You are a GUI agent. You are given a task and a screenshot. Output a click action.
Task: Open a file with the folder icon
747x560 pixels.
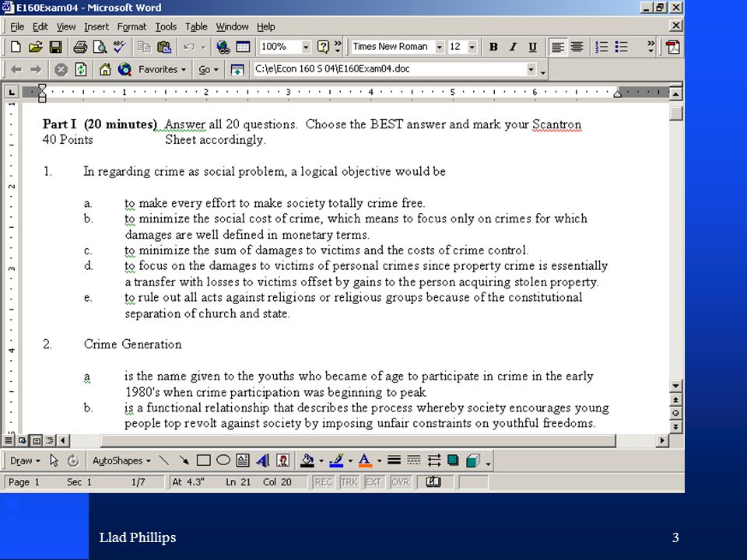click(x=36, y=47)
